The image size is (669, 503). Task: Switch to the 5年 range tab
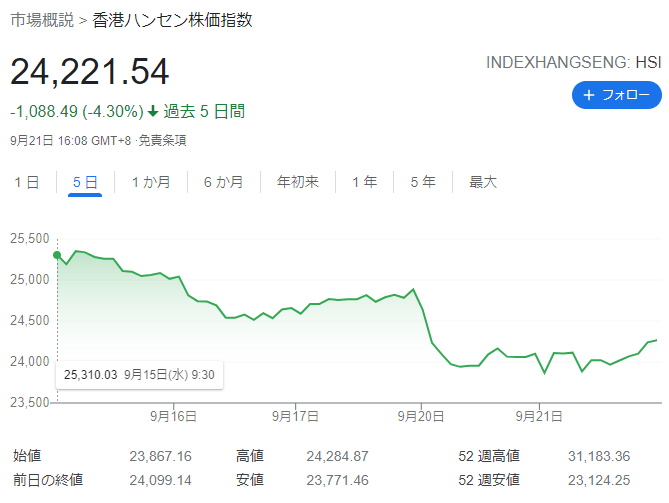[422, 182]
